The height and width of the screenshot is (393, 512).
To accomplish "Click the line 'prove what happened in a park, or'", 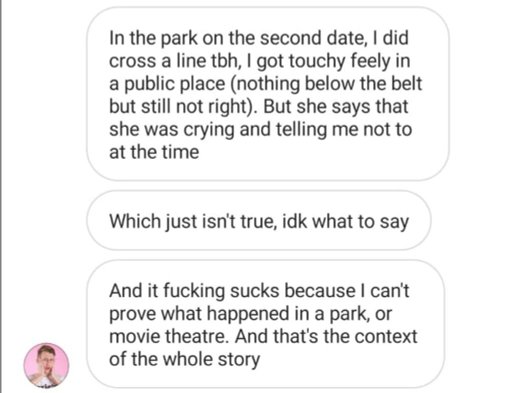I will [250, 314].
